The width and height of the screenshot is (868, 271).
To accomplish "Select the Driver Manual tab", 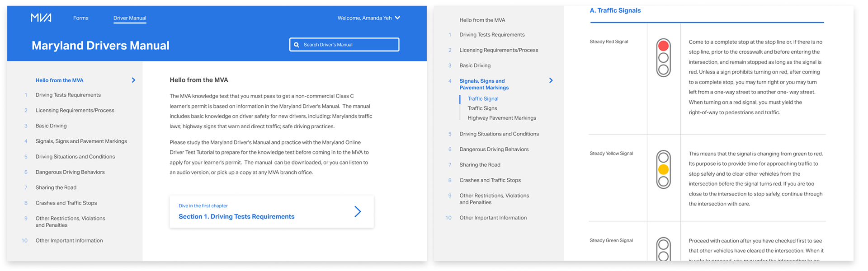I will (x=130, y=18).
